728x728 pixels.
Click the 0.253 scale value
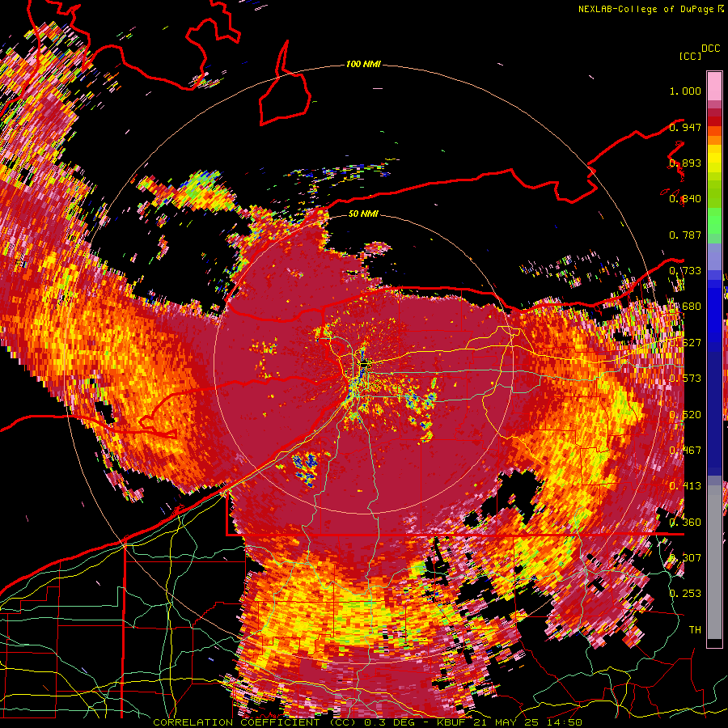685,594
